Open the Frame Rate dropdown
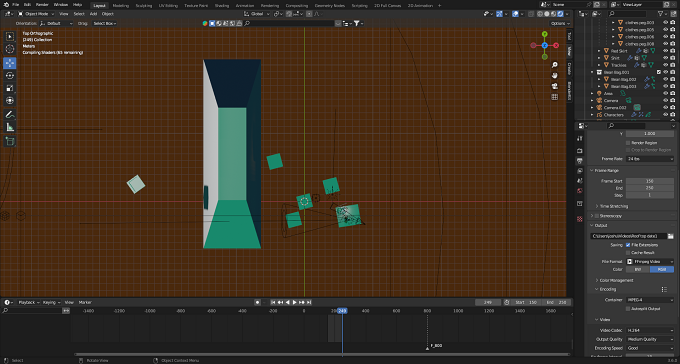This screenshot has width=680, height=364. click(650, 159)
